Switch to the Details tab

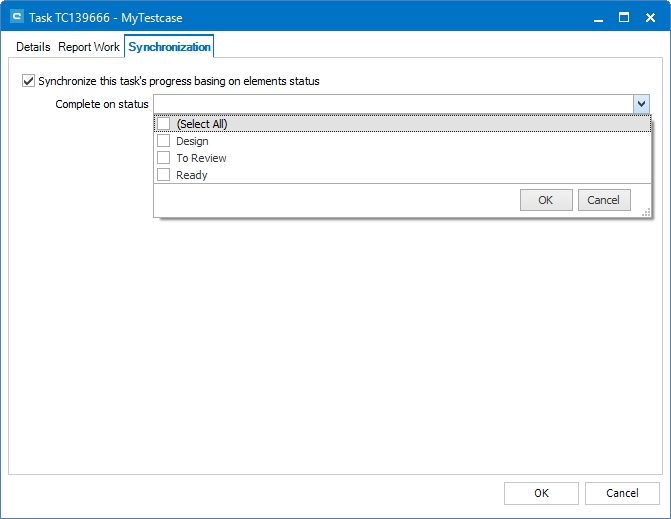coord(33,47)
